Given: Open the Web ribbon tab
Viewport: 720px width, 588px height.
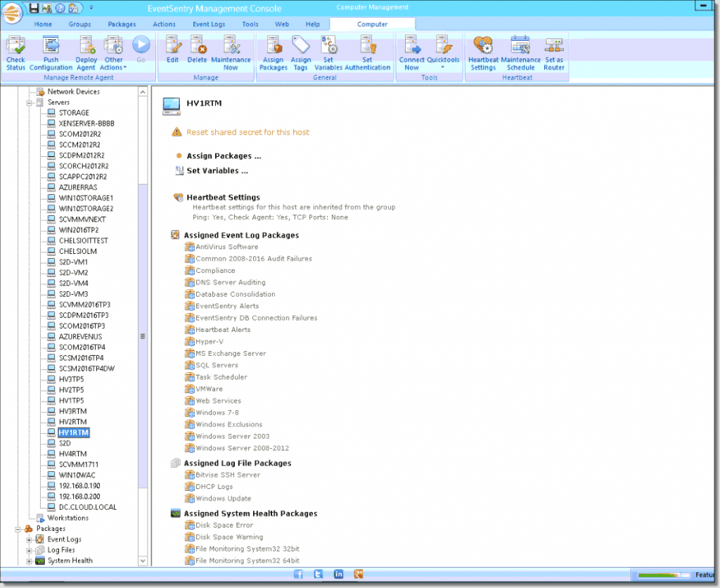Looking at the screenshot, I should [x=282, y=25].
